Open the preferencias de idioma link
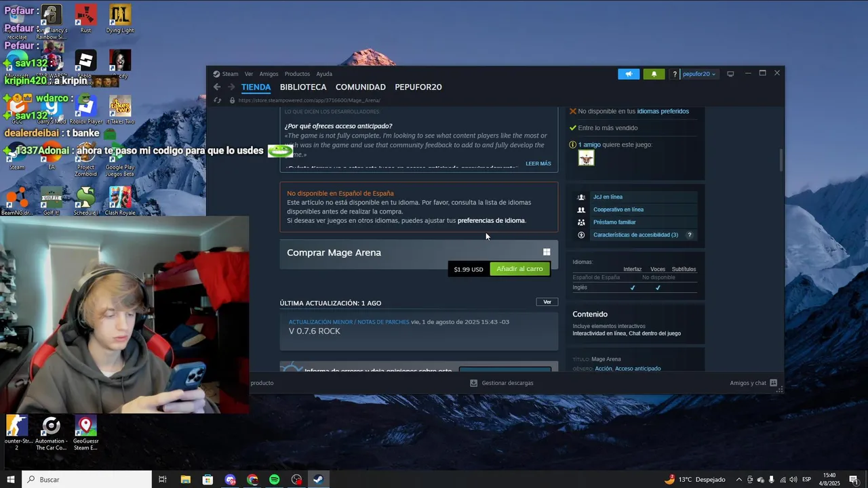 (x=491, y=220)
